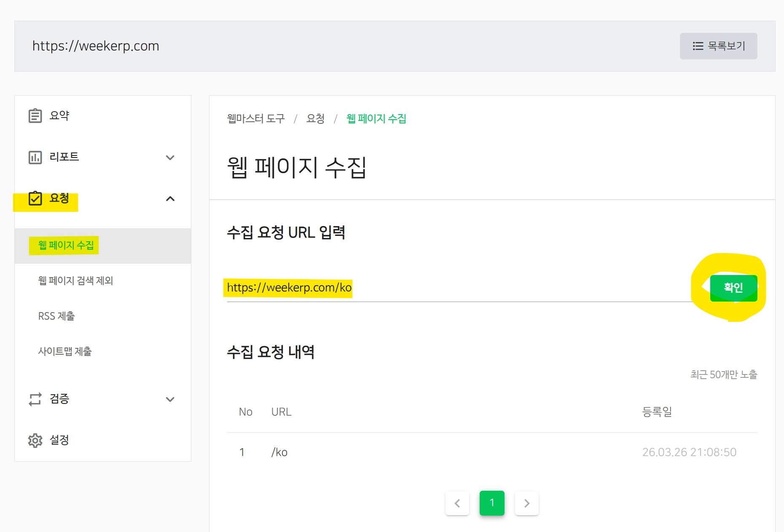Select the highlighted 웹 페이지 수집 sidebar entry
784x532 pixels.
tap(64, 245)
